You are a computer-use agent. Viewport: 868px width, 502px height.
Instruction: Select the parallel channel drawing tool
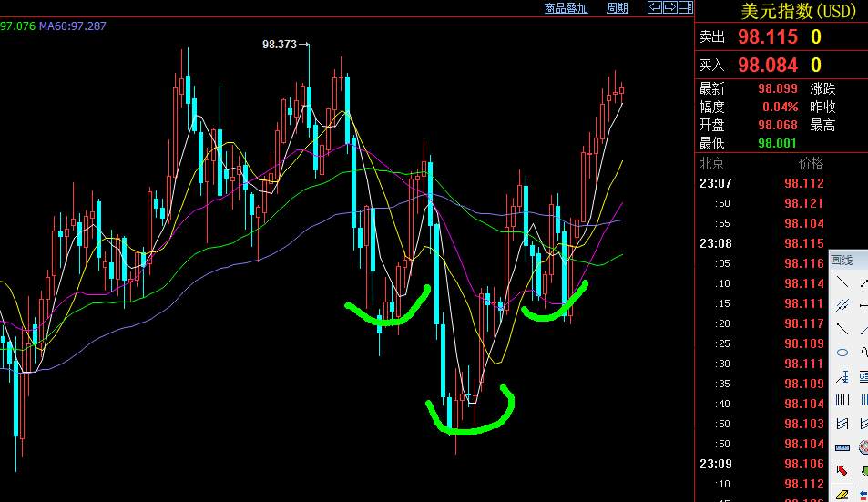(842, 305)
